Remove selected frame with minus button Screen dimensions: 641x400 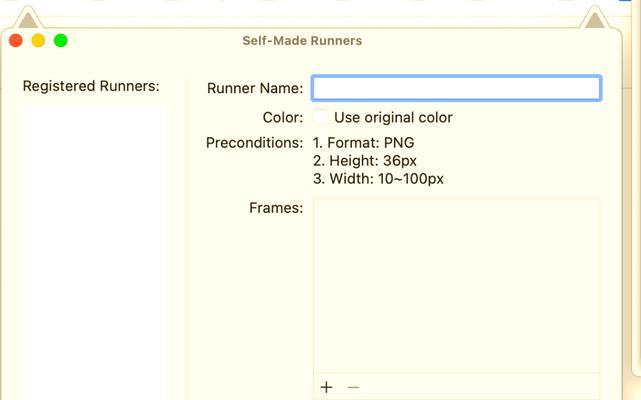coord(353,387)
